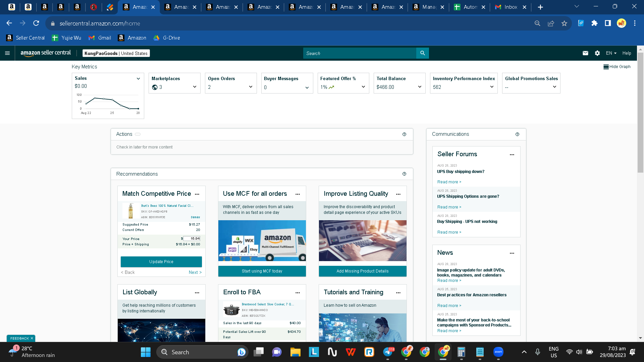
Task: Expand the Sales metric dropdown
Action: click(x=138, y=79)
